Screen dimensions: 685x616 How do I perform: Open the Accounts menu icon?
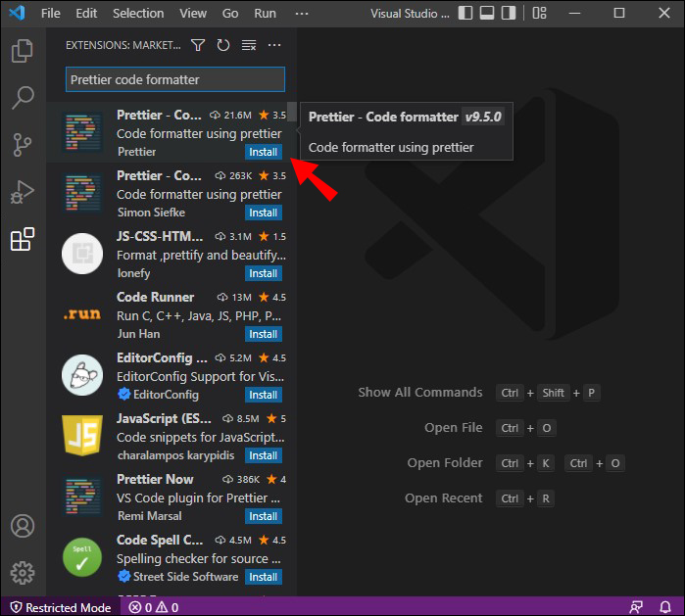[x=23, y=526]
